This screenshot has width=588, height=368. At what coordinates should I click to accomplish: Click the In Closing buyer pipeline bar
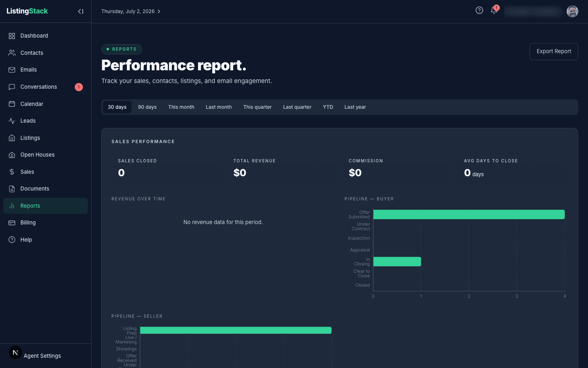click(x=397, y=262)
